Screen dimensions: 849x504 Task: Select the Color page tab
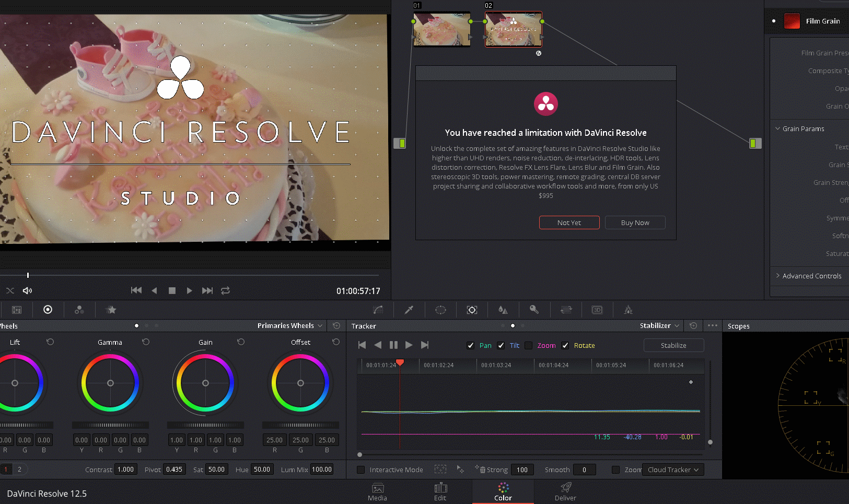(x=503, y=491)
